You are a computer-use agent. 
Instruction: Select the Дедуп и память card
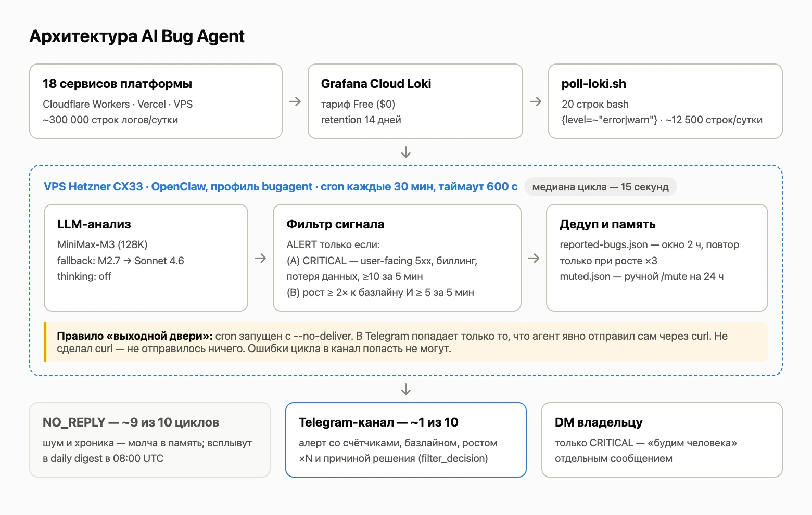657,257
